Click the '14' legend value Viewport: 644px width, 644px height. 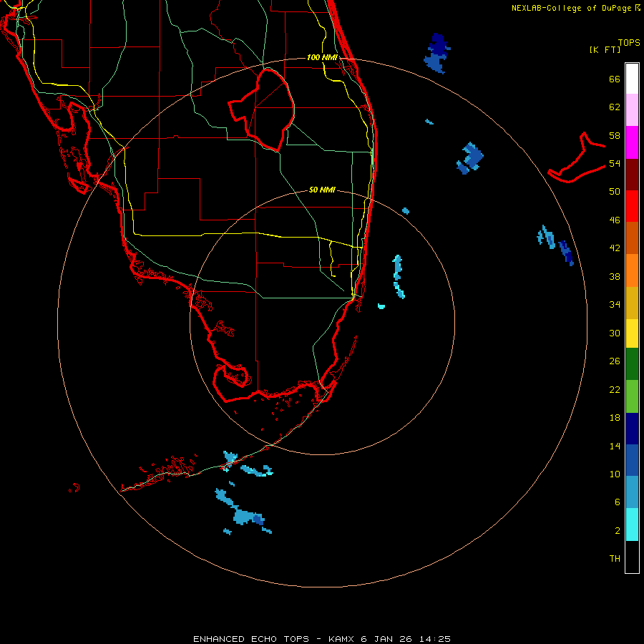click(615, 446)
